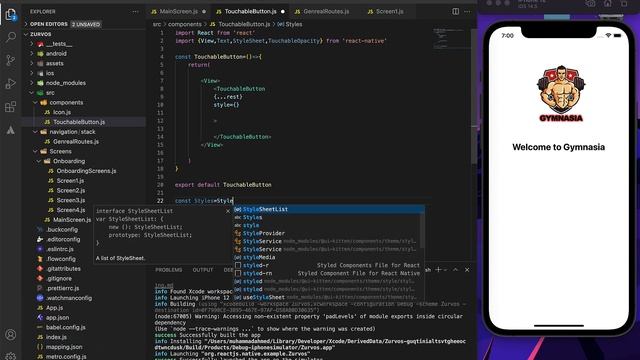This screenshot has width=640, height=360.
Task: Open editor more actions ellipsis
Action: (x=468, y=11)
